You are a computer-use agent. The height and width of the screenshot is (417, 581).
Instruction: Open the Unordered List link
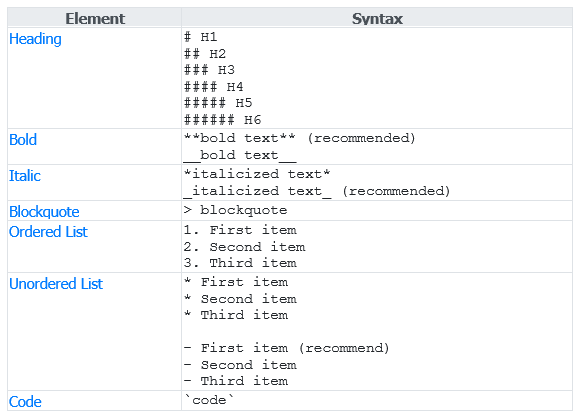pyautogui.click(x=56, y=284)
